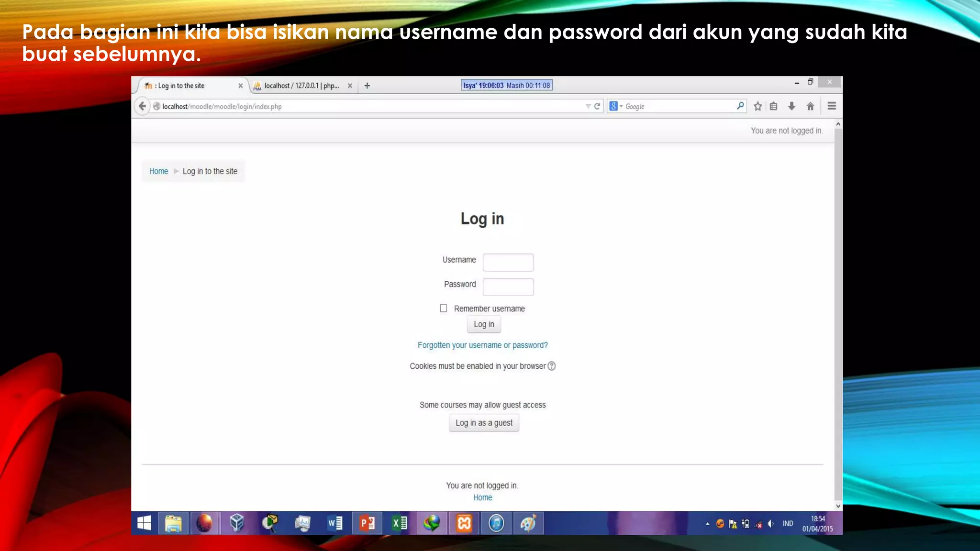This screenshot has height=551, width=980.
Task: Open the bookmarks list icon
Action: [x=774, y=106]
